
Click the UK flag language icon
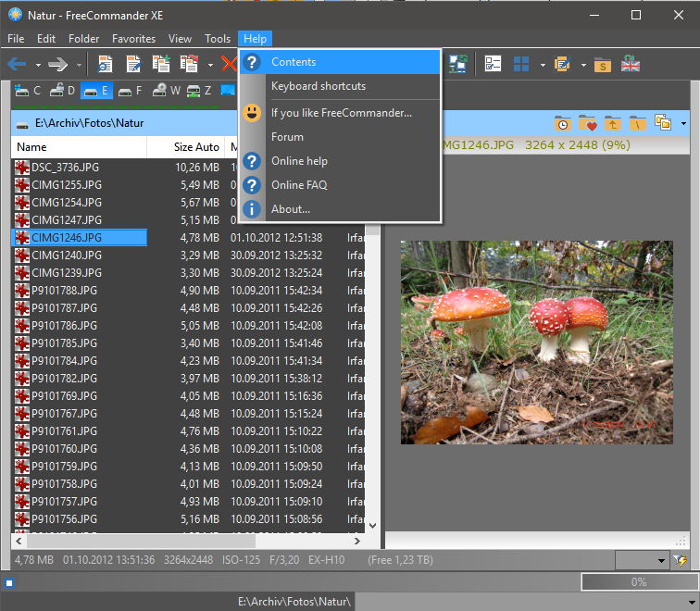[631, 64]
